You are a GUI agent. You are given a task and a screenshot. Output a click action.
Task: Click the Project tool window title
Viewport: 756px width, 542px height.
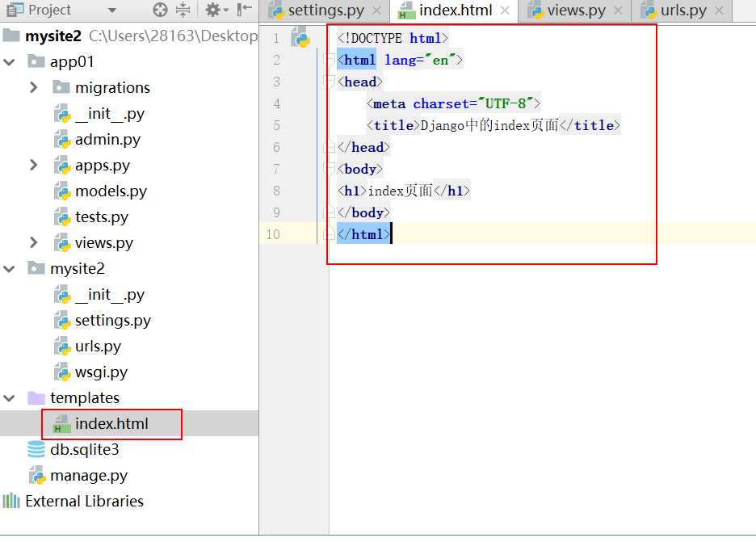[49, 10]
